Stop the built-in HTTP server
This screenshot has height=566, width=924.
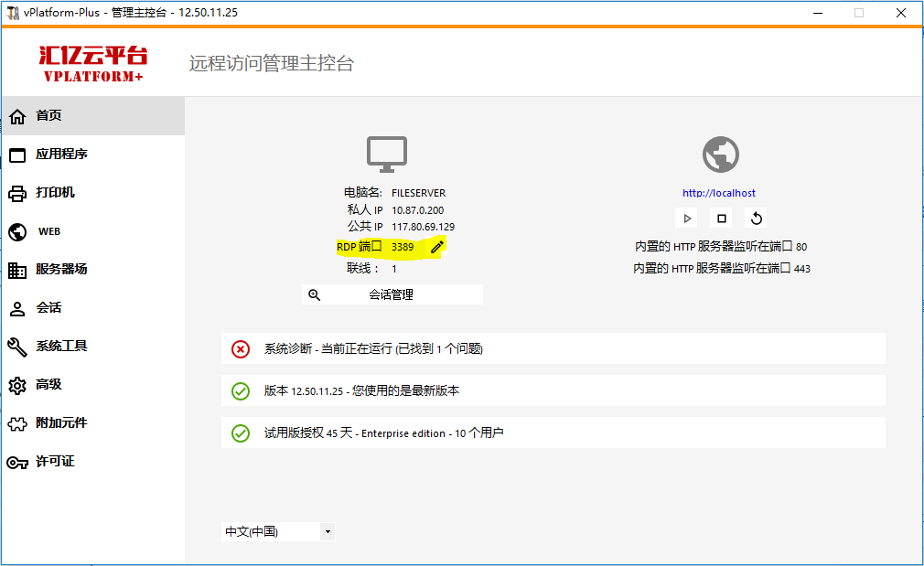click(x=721, y=219)
